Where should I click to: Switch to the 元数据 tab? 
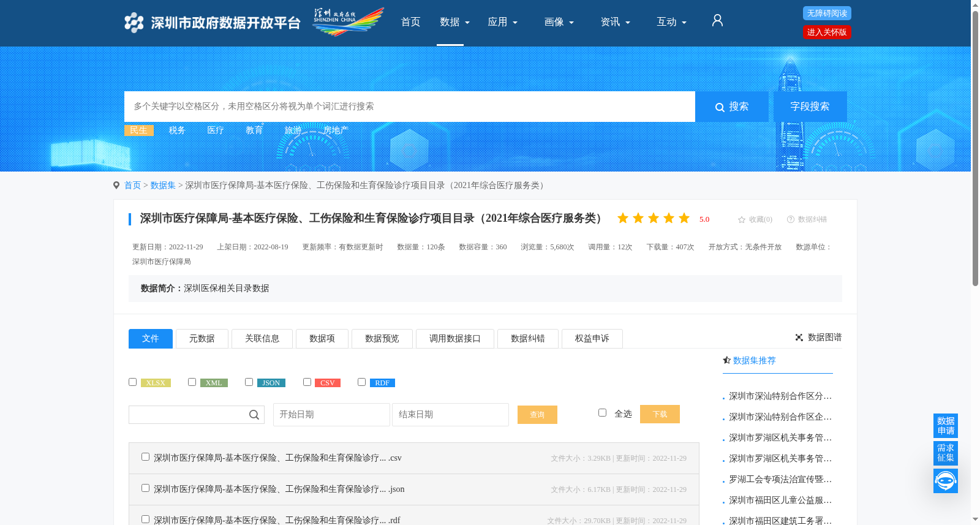[x=202, y=339]
